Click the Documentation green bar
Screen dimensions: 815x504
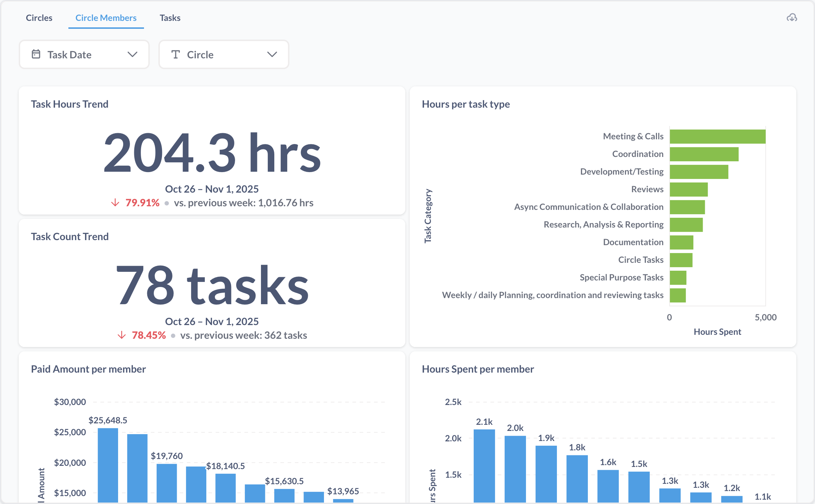[681, 242]
